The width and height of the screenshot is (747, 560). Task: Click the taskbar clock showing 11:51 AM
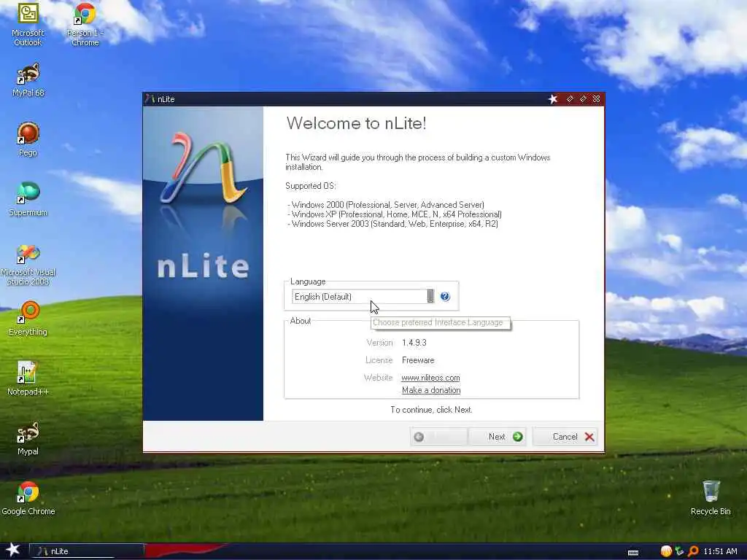720,551
